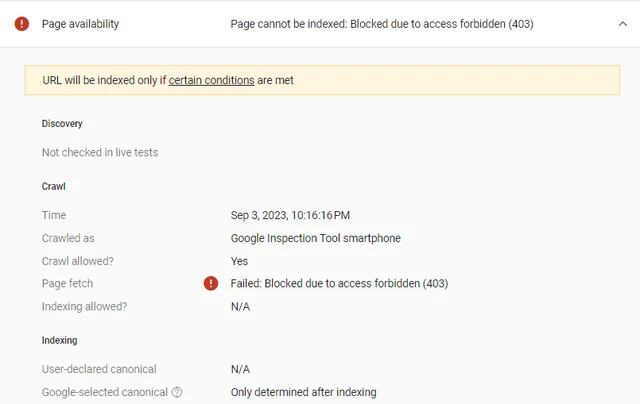Click the crawl time Sep 3, 2023 value

point(290,216)
